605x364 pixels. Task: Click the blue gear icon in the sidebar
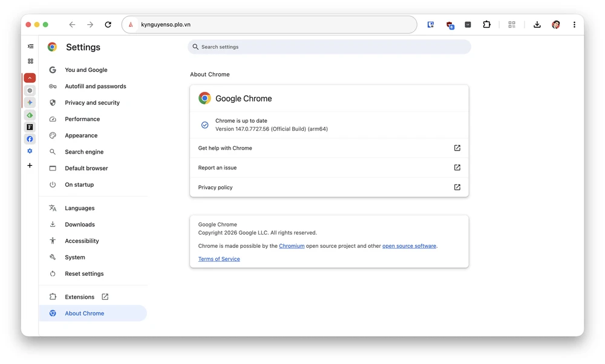(30, 151)
